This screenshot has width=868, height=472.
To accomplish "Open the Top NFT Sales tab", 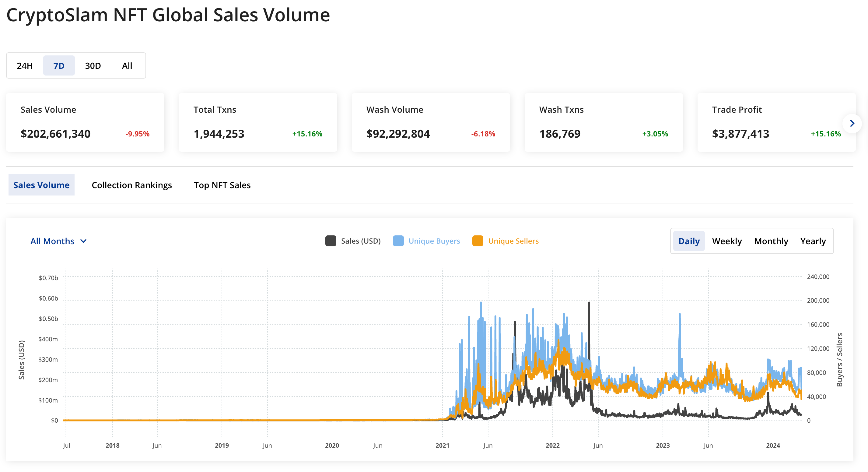I will tap(222, 185).
